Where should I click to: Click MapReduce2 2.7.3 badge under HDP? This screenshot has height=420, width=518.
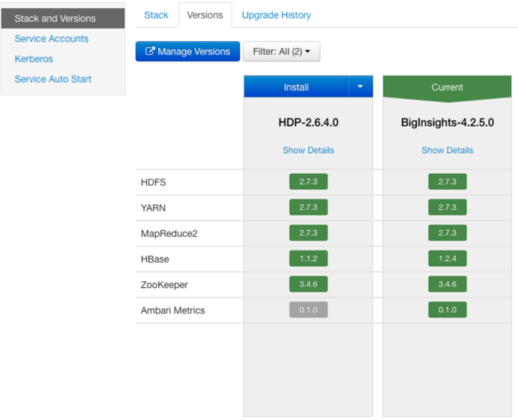pos(309,232)
